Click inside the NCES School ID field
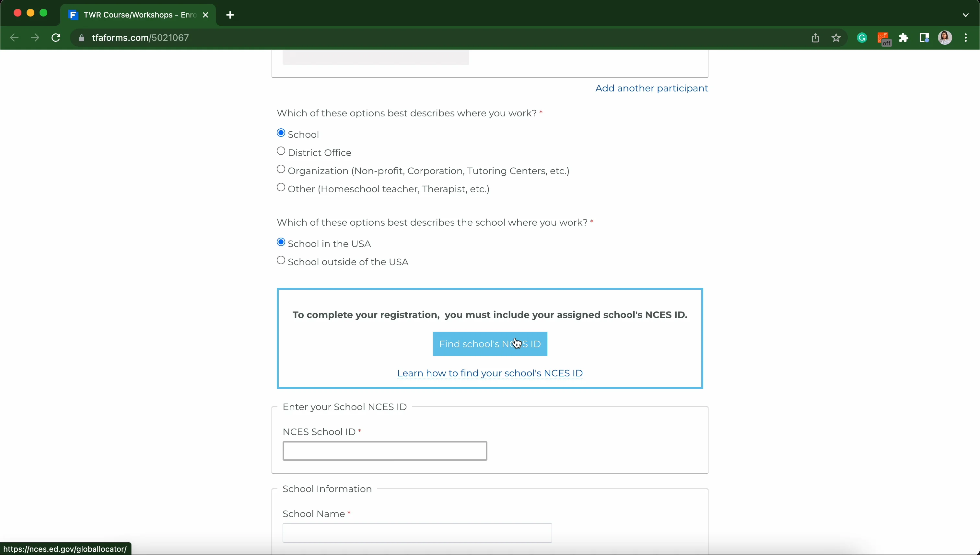 click(384, 451)
